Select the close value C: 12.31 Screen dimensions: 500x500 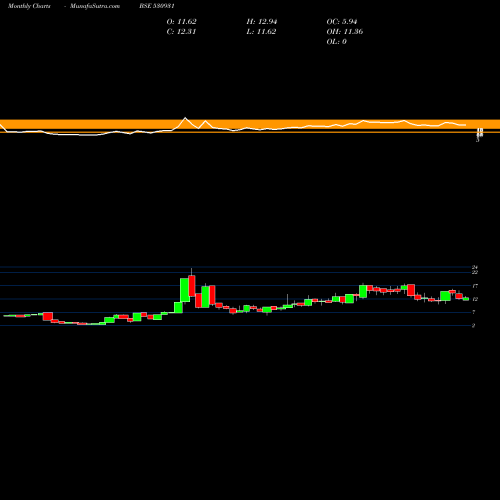click(181, 32)
